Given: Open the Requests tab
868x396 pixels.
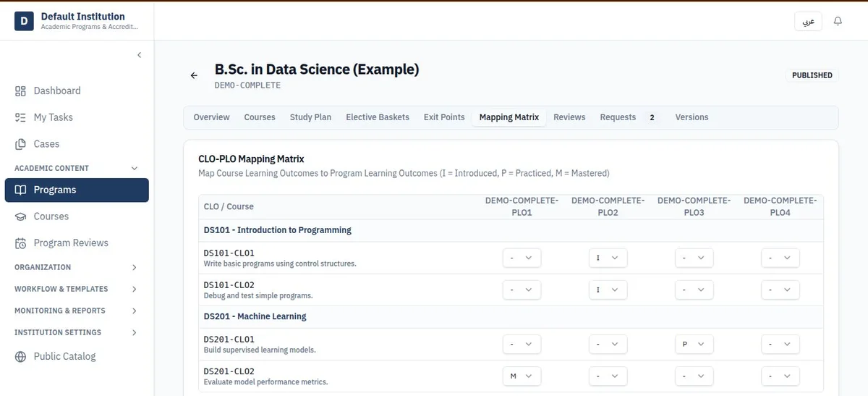Looking at the screenshot, I should [x=630, y=117].
